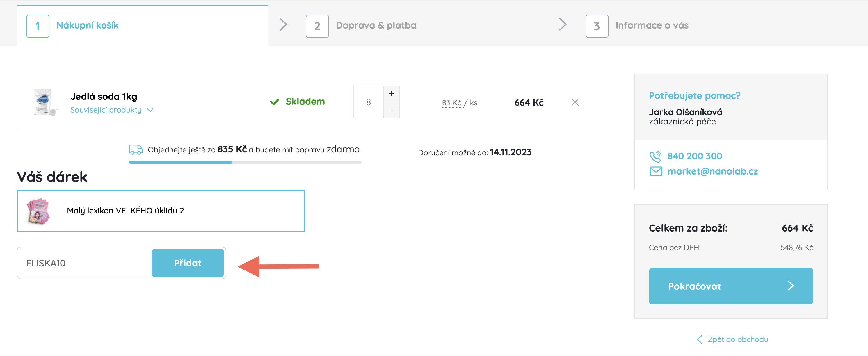The width and height of the screenshot is (868, 356).
Task: Call the number 840 200 300
Action: tap(694, 156)
